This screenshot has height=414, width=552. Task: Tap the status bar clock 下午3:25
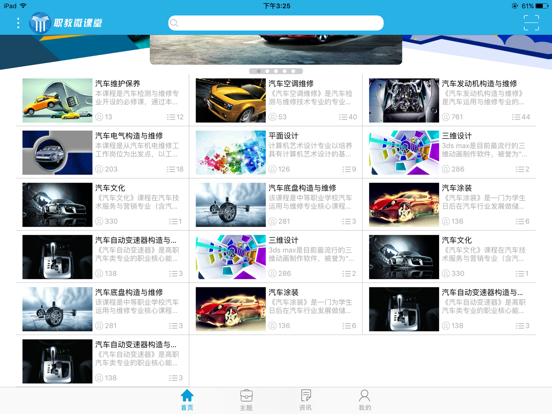click(277, 6)
